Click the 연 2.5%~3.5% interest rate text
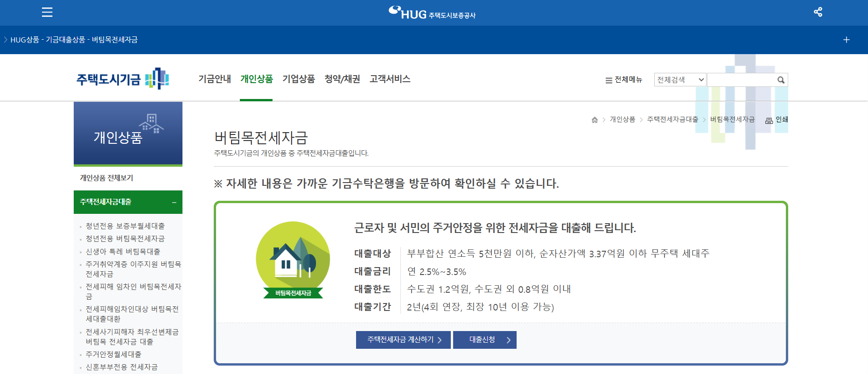 pyautogui.click(x=437, y=272)
